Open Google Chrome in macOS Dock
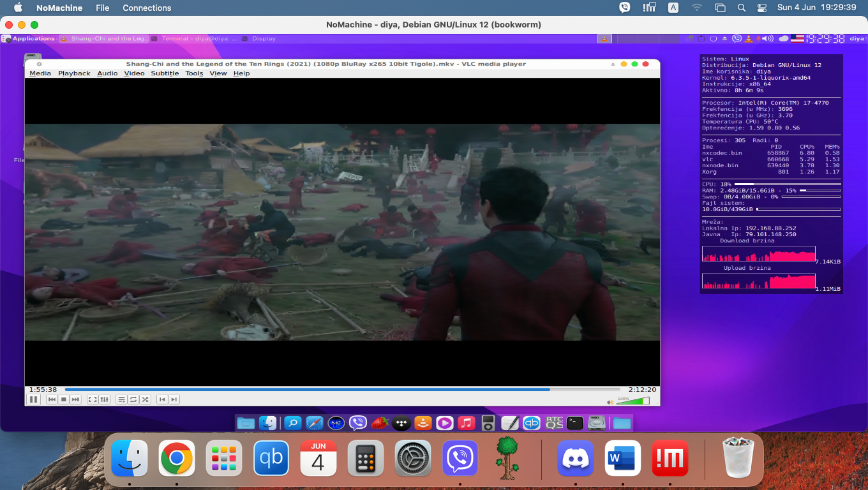Image resolution: width=868 pixels, height=490 pixels. coord(177,458)
